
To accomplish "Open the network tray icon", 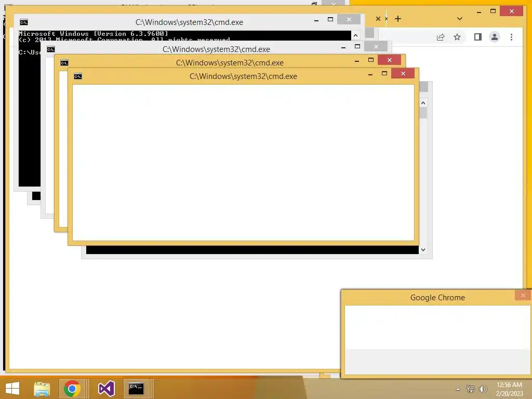I will 470,389.
